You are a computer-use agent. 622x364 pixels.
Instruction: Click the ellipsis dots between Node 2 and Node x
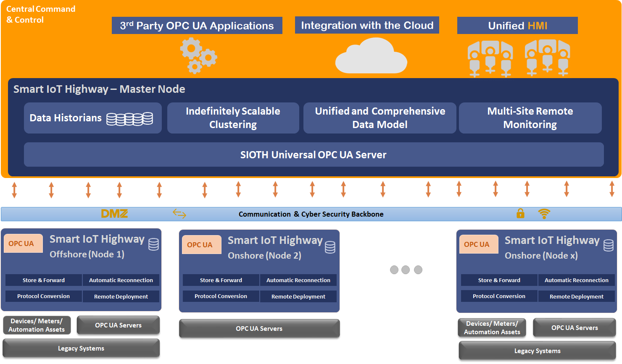coord(406,270)
